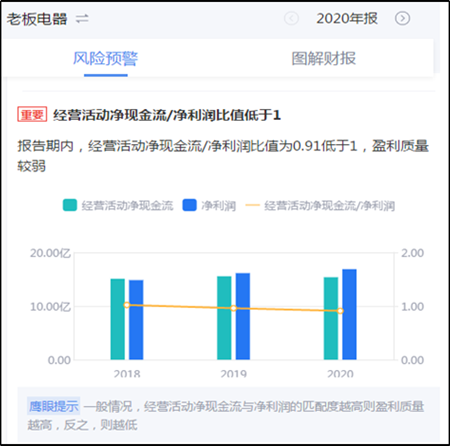Image resolution: width=450 pixels, height=446 pixels.
Task: Go to previous report with left arrow
Action: 291,18
